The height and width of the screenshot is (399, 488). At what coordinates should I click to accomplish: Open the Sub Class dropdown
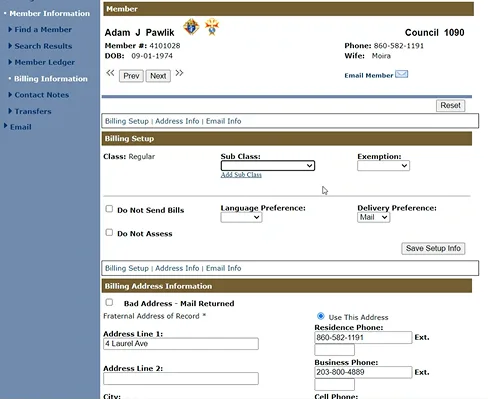click(268, 166)
